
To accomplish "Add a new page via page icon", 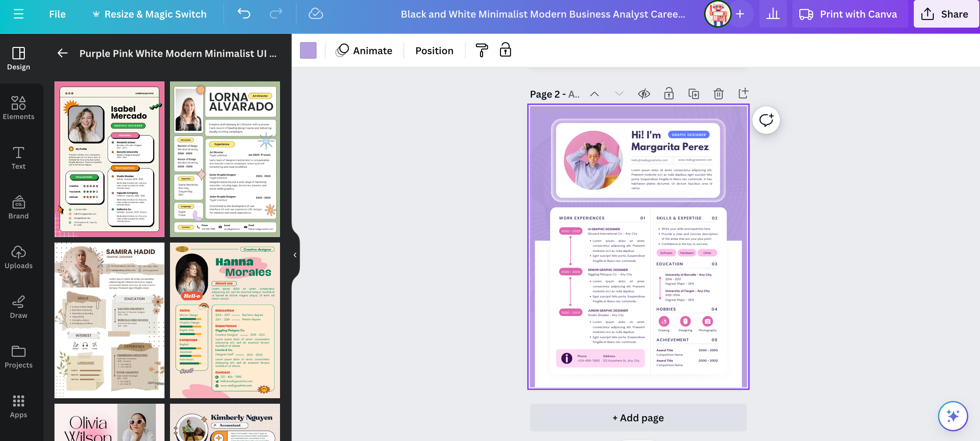I will coord(743,94).
